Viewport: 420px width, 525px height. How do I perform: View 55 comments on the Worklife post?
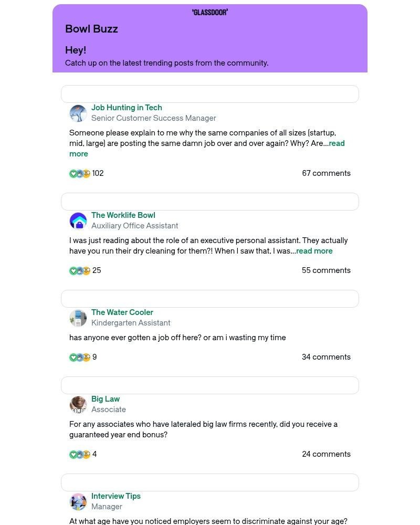tap(326, 270)
